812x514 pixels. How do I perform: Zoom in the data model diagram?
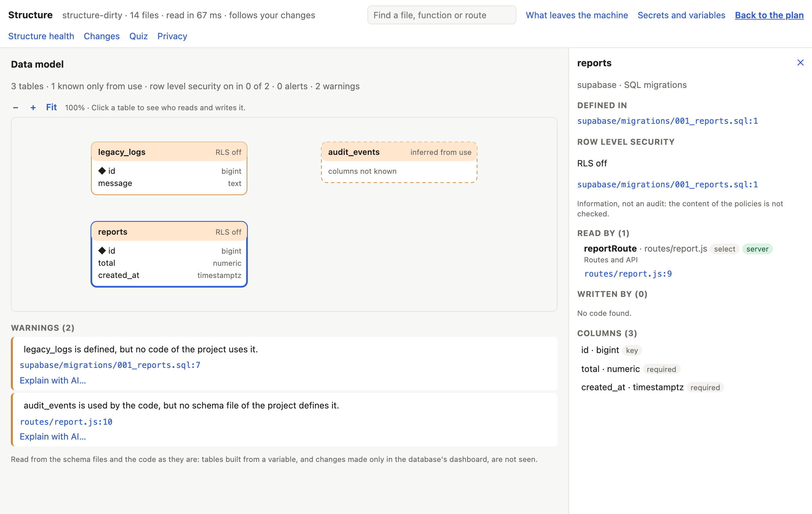(33, 108)
